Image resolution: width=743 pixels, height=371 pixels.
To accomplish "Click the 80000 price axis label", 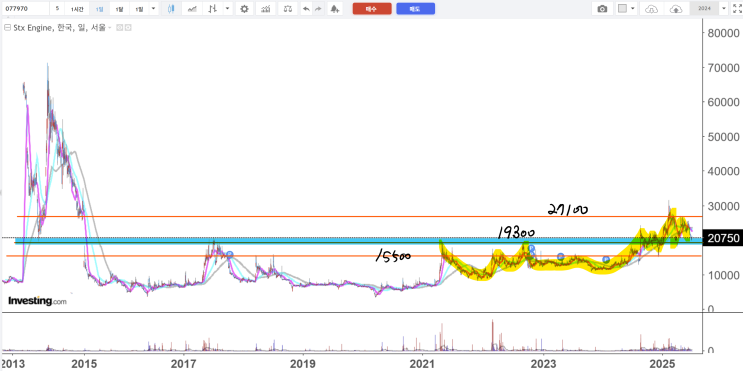I will tap(723, 34).
